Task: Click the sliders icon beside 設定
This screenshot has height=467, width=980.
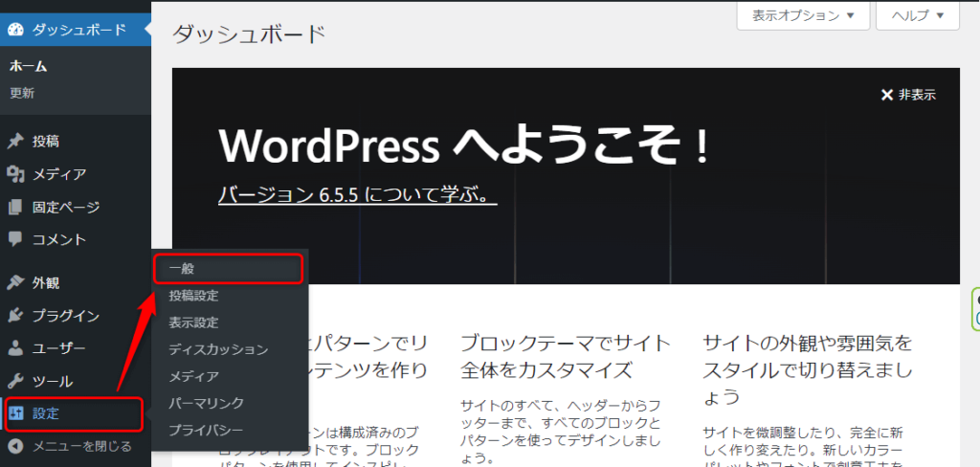Action: [x=17, y=413]
